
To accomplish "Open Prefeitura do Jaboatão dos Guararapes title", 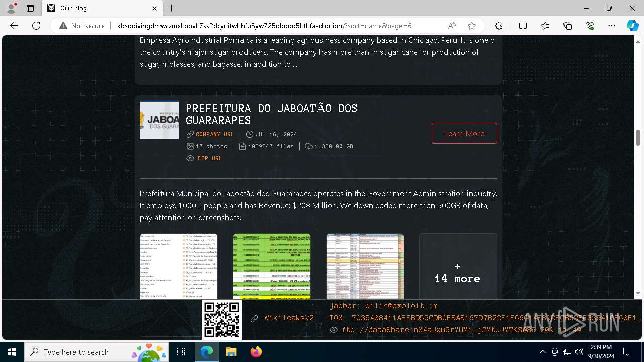I will click(272, 114).
